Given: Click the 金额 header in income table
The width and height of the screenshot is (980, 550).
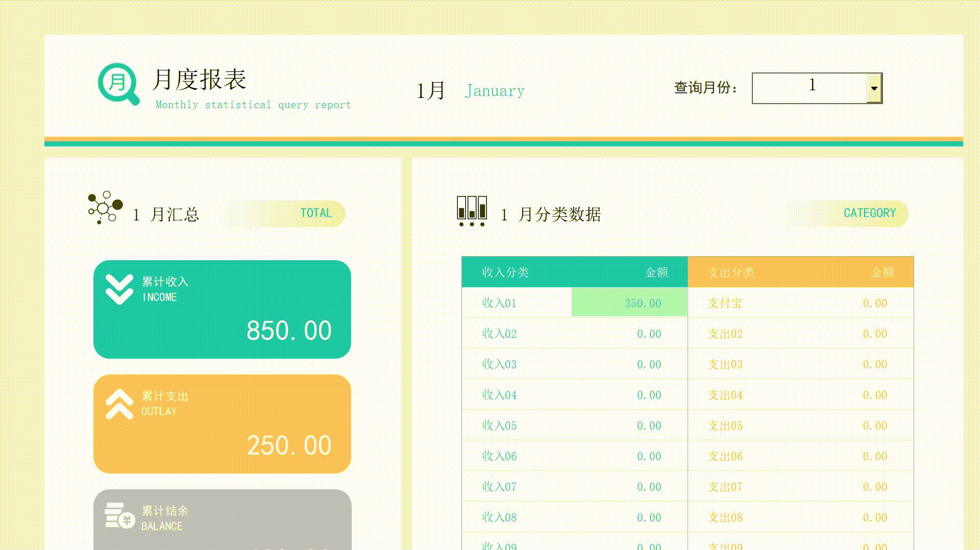Looking at the screenshot, I should pyautogui.click(x=657, y=272).
